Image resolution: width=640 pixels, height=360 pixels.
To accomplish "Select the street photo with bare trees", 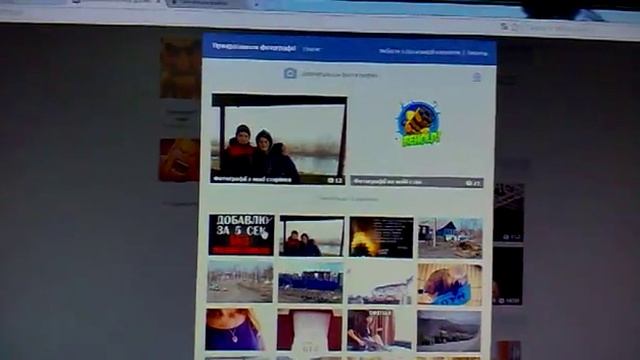I will coord(240,282).
